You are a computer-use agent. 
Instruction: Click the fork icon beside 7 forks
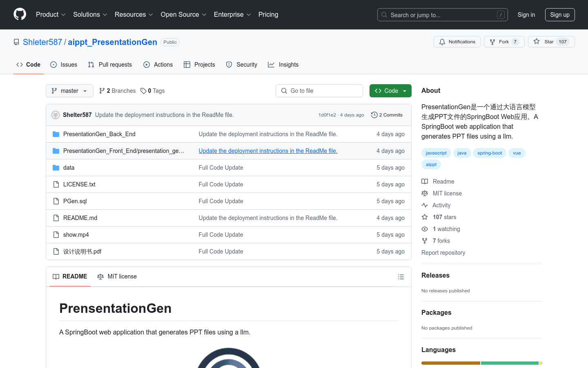point(425,241)
